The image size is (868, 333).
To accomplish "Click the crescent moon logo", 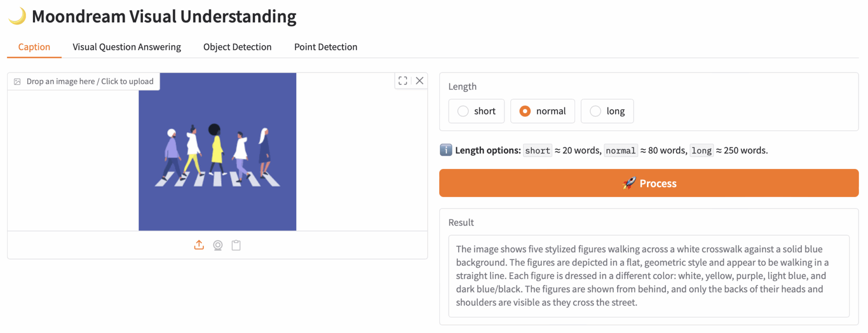I will [x=17, y=16].
